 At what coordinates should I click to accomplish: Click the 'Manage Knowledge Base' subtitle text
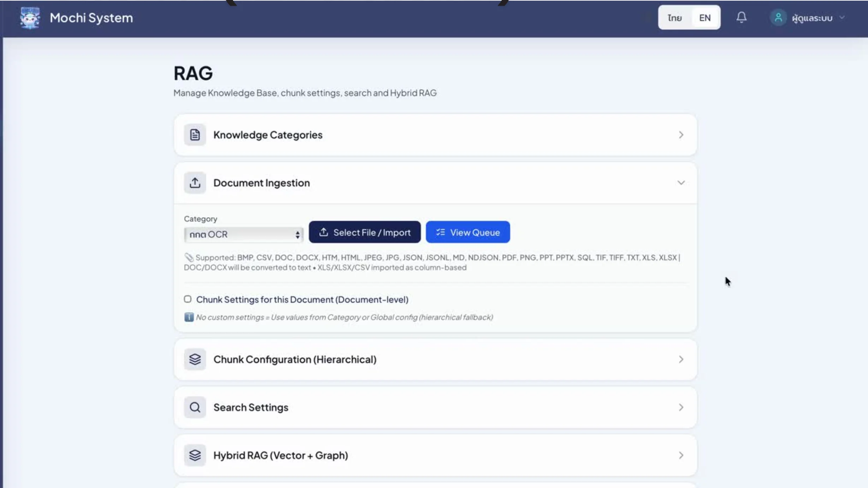coord(305,93)
